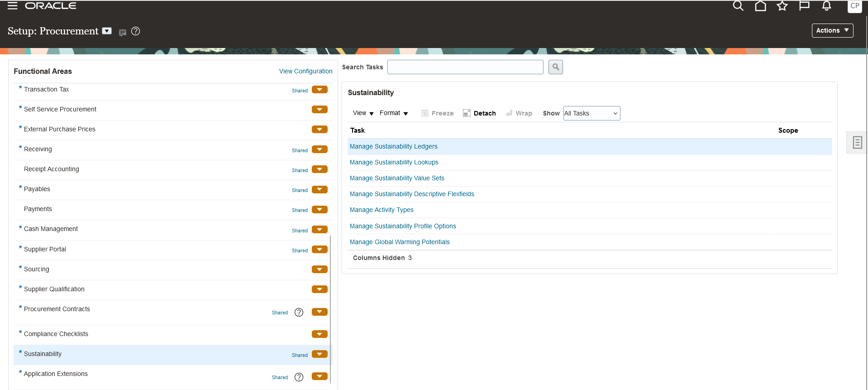The image size is (868, 390).
Task: Open Manage Sustainability Descriptive Flexfields task
Action: coord(412,194)
